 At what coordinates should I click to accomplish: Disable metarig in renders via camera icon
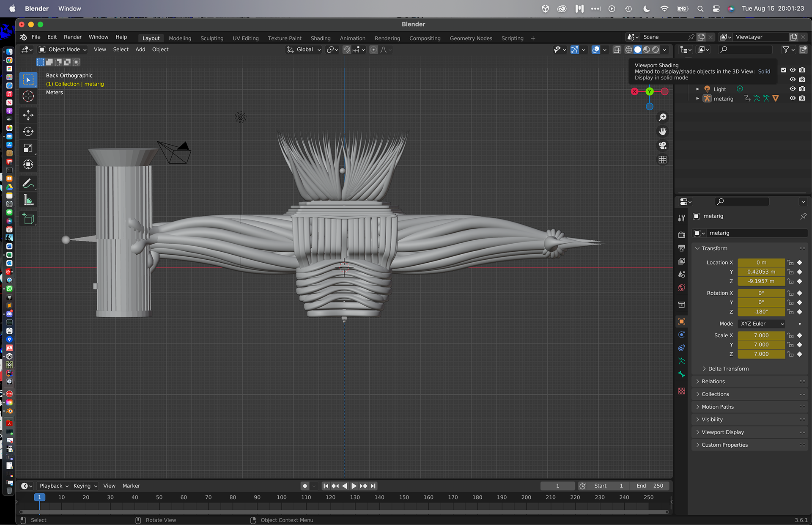(802, 98)
